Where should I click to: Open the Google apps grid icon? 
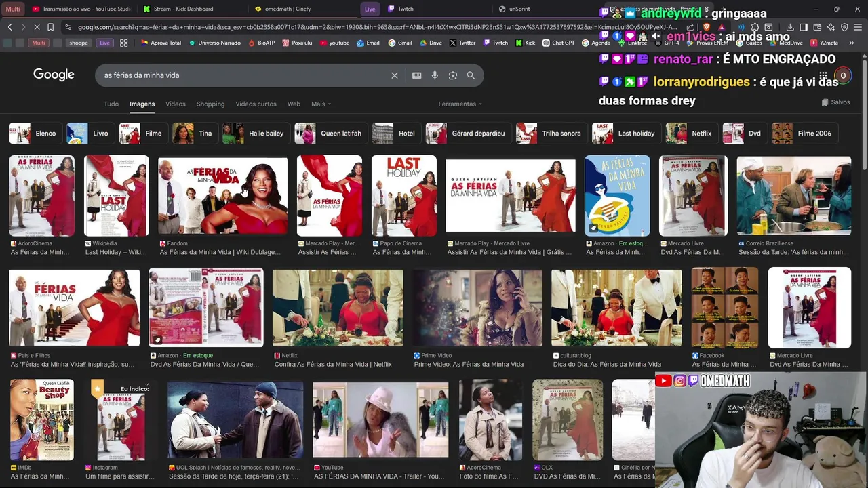click(x=823, y=76)
